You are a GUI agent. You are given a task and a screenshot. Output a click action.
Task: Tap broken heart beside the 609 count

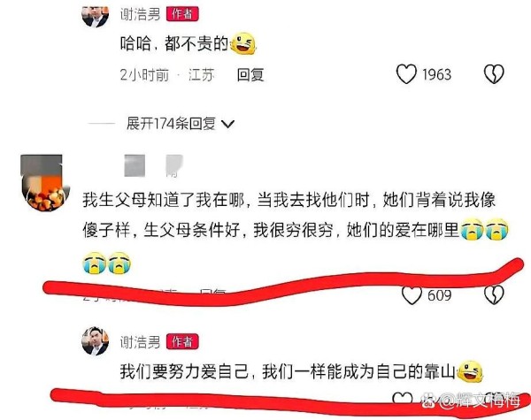pyautogui.click(x=494, y=295)
